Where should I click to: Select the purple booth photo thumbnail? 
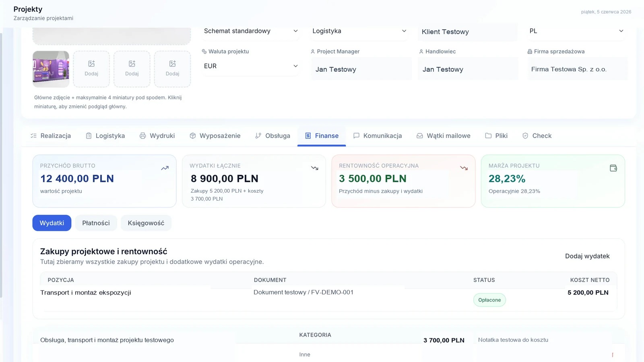pyautogui.click(x=51, y=69)
